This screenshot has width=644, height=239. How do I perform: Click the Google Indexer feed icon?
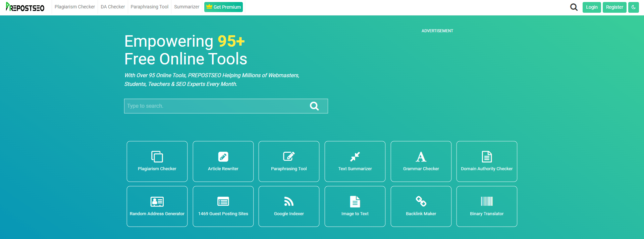tap(289, 201)
